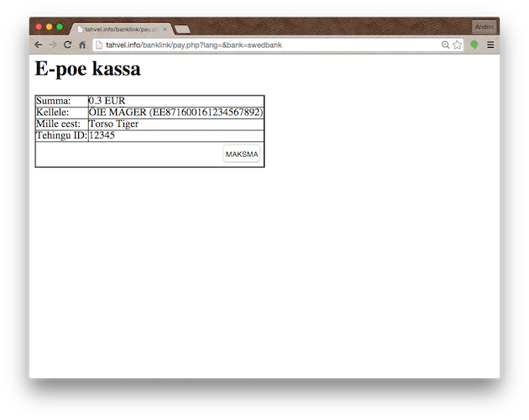
Task: Close the tahvel.info tab
Action: 165,29
